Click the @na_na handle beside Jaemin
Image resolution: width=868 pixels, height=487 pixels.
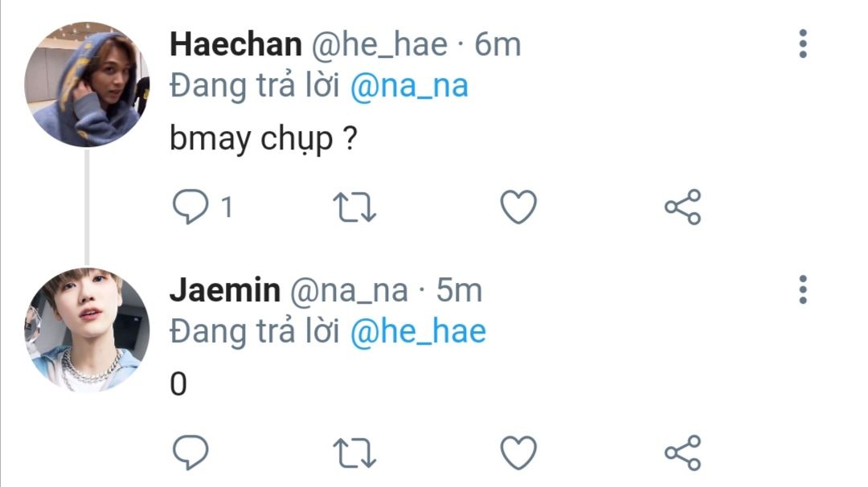pos(349,291)
